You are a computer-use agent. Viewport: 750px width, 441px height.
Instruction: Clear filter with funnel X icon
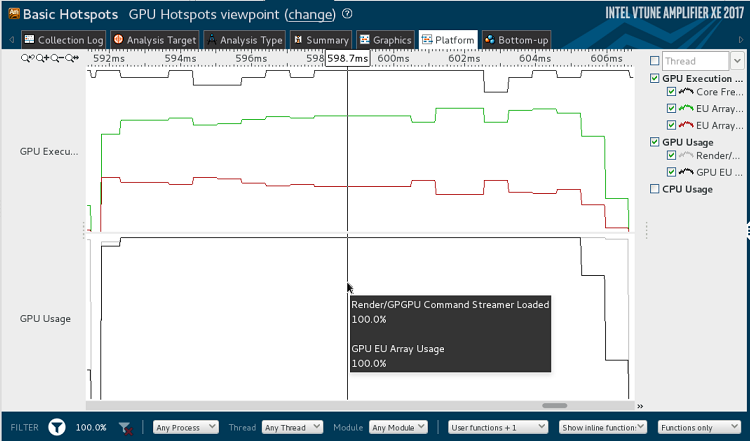click(x=125, y=428)
